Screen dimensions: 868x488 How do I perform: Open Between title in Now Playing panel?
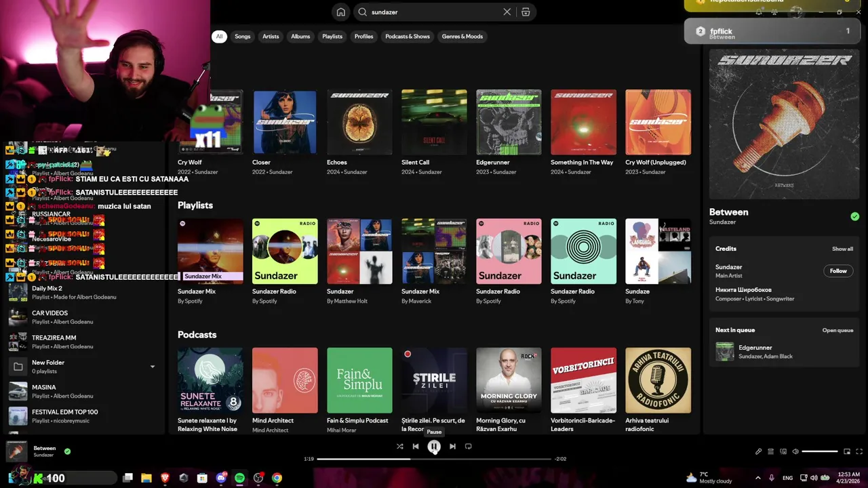click(729, 212)
